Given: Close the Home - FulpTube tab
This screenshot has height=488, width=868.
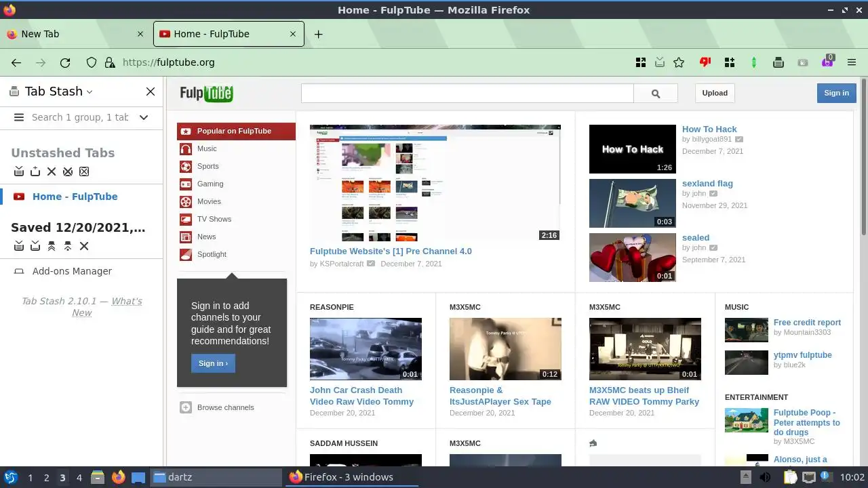Looking at the screenshot, I should [x=292, y=34].
